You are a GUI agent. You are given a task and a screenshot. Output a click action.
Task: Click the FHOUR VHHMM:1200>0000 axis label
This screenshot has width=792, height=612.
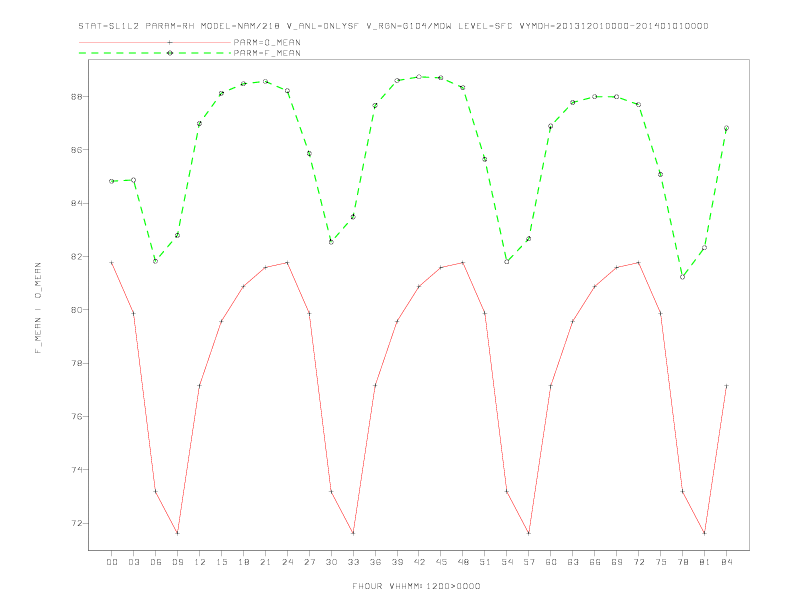[416, 586]
